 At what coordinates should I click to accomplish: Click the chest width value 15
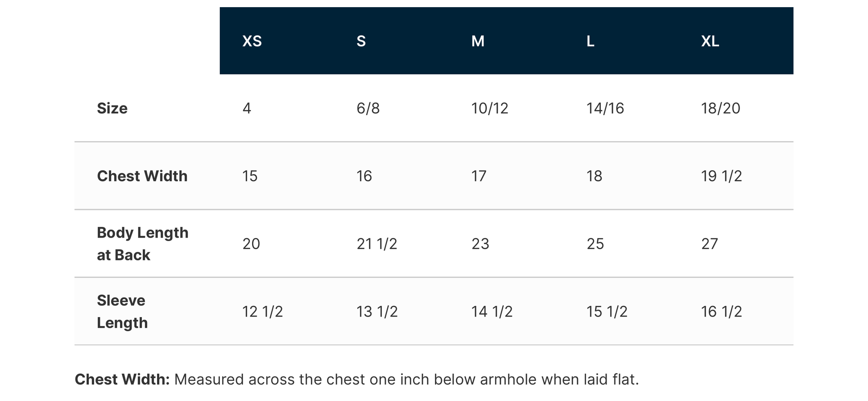click(250, 176)
